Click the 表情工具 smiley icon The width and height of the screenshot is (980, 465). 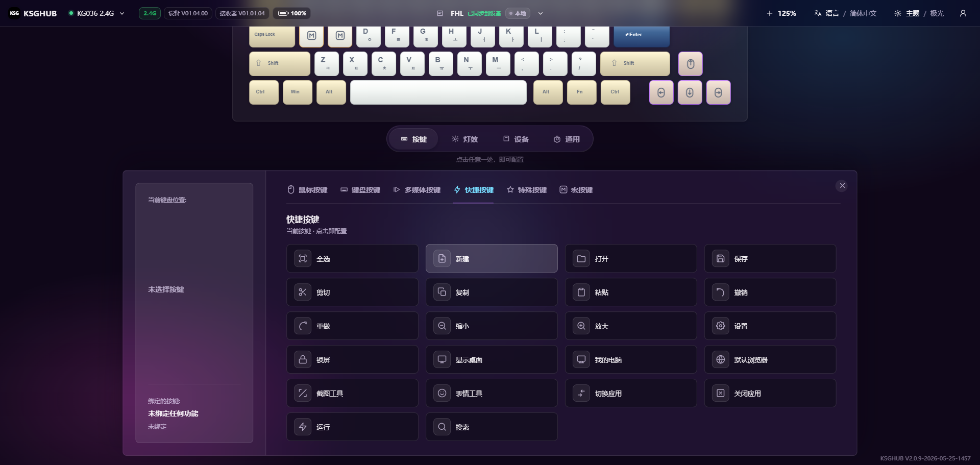click(442, 393)
